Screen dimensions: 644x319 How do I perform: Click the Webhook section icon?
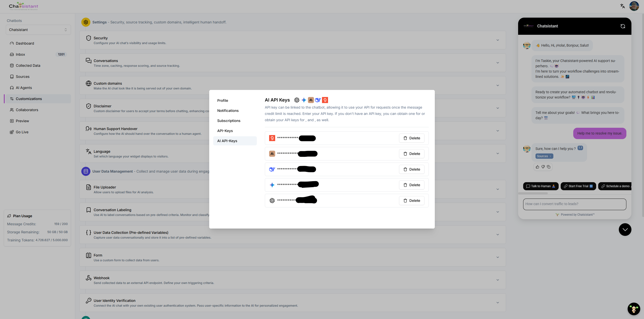[x=89, y=278]
